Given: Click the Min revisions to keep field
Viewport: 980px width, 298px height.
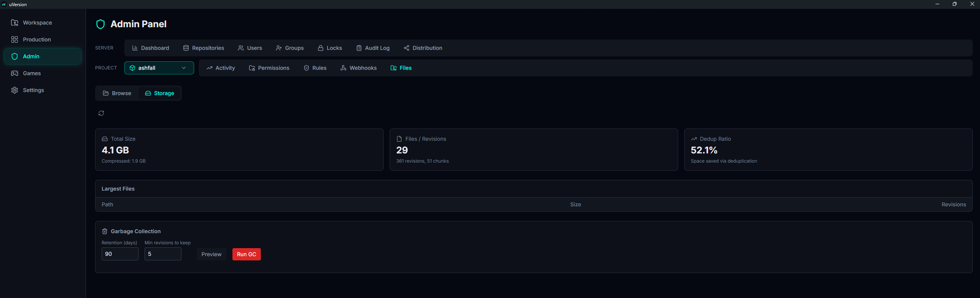Looking at the screenshot, I should [x=163, y=254].
